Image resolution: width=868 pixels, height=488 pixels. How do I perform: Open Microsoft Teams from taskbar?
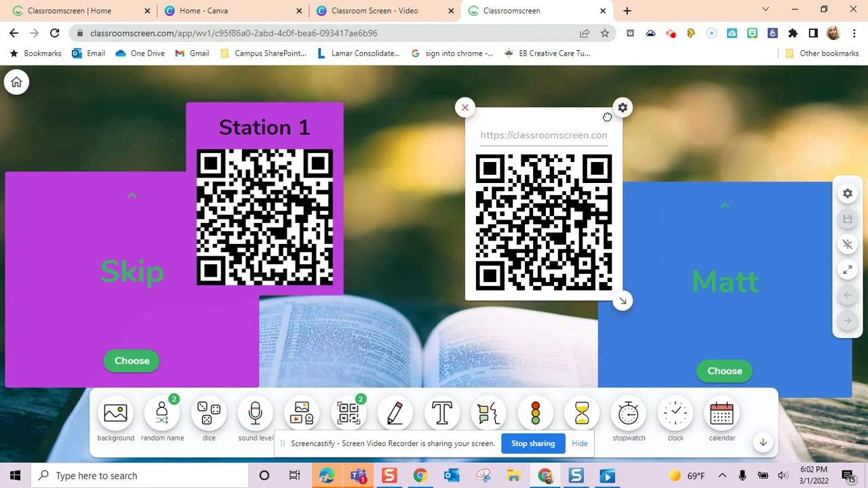click(357, 476)
